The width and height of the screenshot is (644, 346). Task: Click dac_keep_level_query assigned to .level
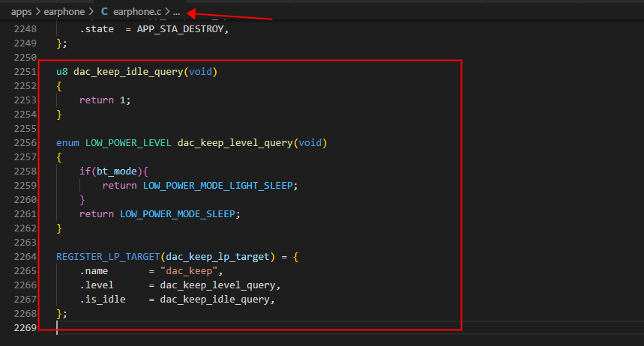pyautogui.click(x=217, y=285)
